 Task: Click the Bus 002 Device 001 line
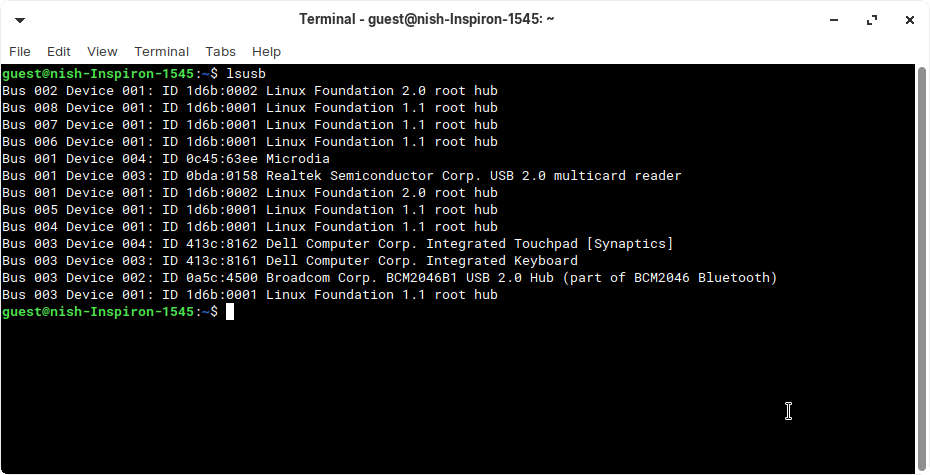click(250, 91)
